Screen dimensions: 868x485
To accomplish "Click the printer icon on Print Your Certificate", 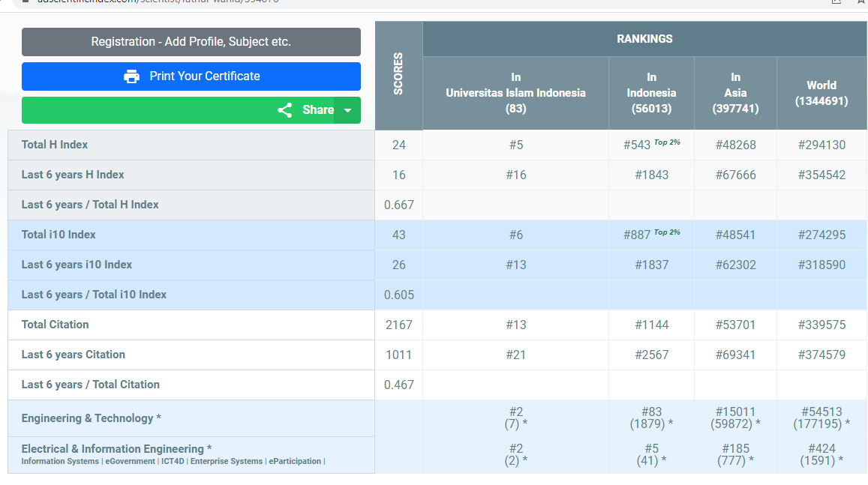I will 131,76.
